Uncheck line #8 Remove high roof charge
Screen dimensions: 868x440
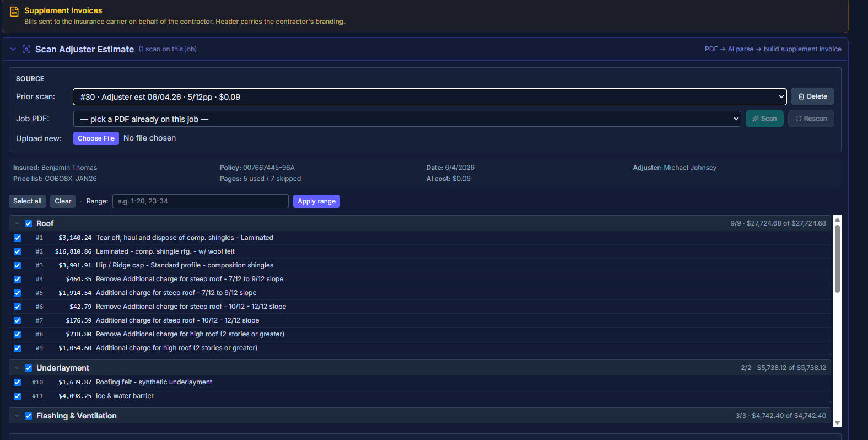click(17, 334)
